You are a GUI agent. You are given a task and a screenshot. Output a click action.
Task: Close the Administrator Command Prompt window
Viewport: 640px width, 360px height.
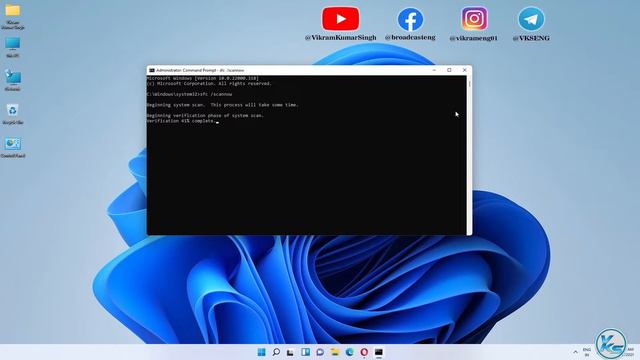click(x=464, y=70)
